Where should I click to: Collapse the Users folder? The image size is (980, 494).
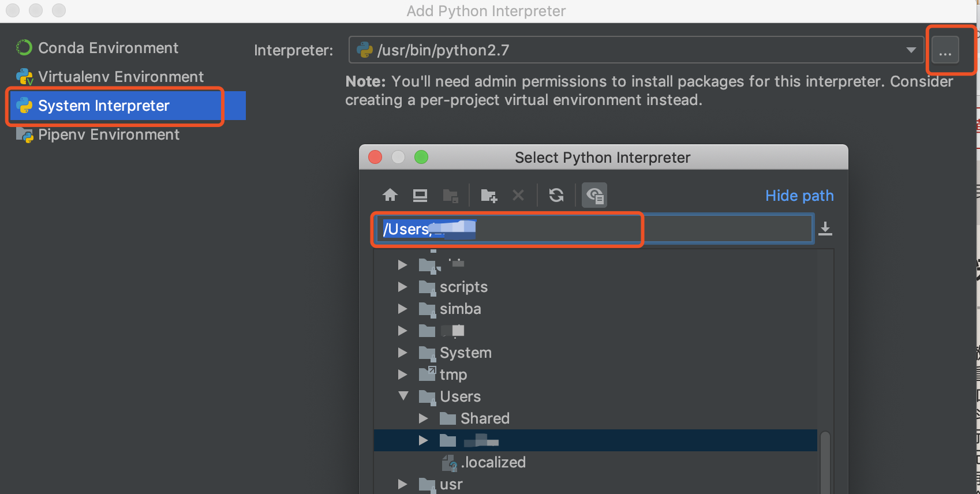403,396
